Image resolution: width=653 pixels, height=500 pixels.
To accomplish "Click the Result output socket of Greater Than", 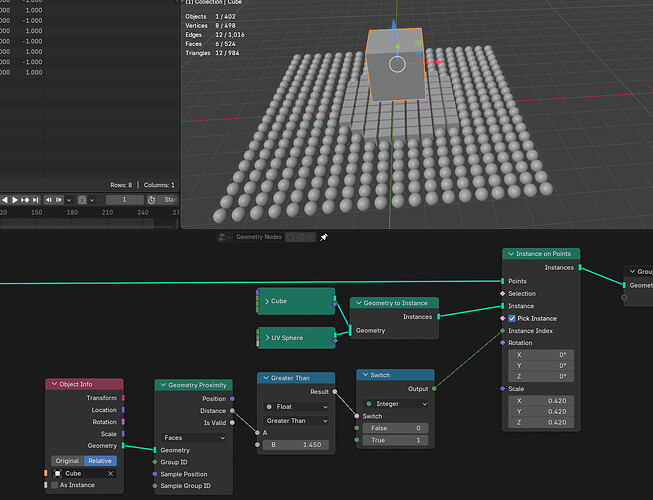I will tap(335, 392).
